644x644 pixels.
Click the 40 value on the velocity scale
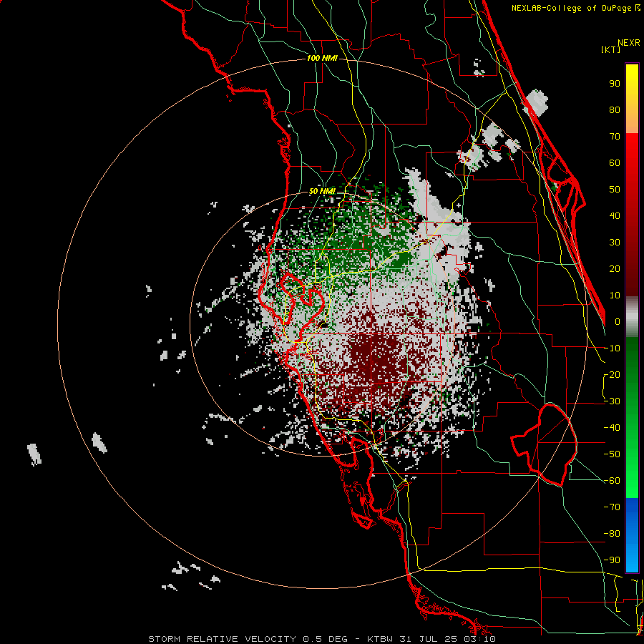[615, 215]
